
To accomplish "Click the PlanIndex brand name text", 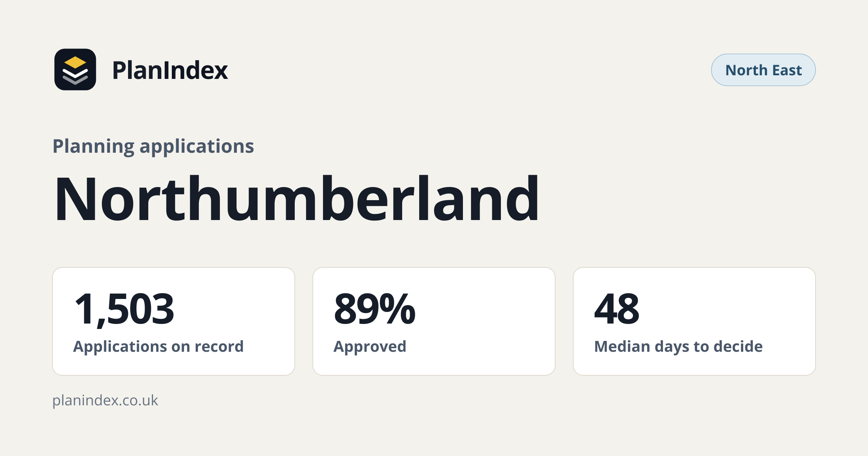I will click(170, 70).
